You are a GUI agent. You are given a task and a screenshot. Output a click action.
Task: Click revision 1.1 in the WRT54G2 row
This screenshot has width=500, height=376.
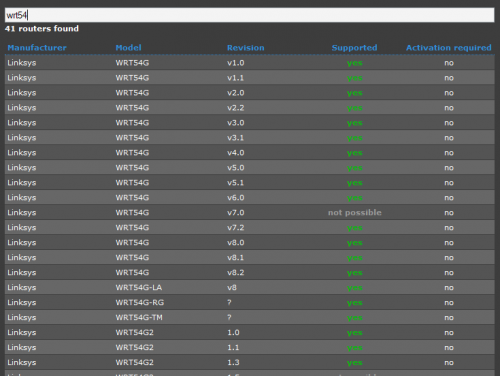(x=233, y=347)
